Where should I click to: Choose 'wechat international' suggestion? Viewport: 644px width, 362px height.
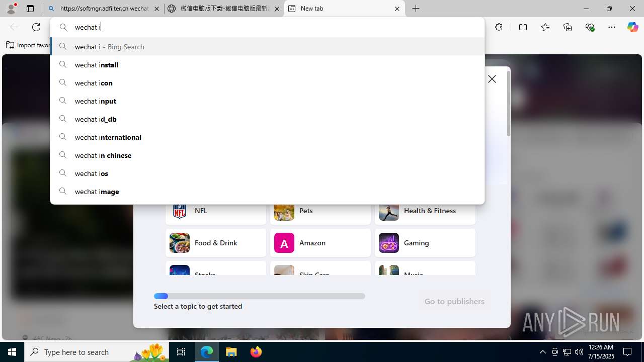pyautogui.click(x=267, y=137)
